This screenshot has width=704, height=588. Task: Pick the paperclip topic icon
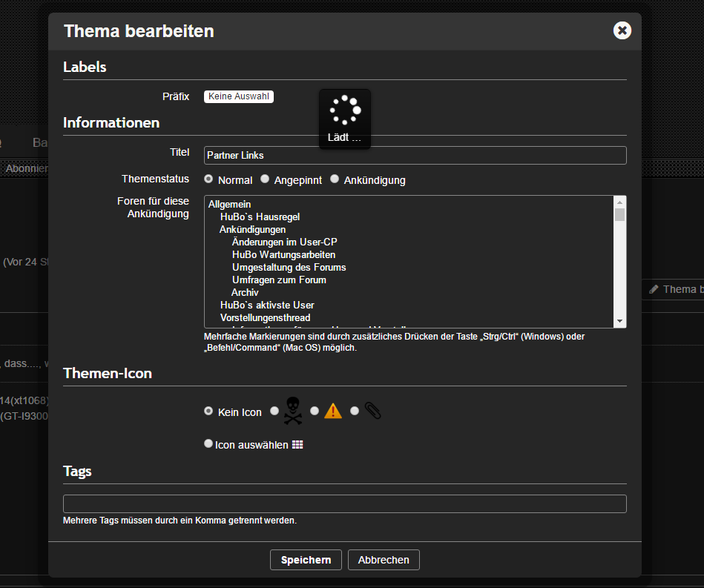click(x=355, y=411)
